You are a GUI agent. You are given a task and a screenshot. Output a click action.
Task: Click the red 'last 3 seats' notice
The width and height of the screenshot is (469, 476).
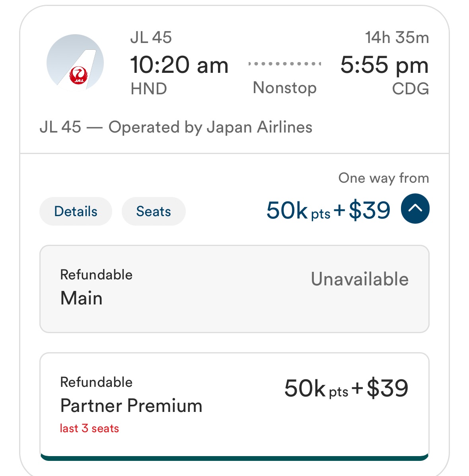(90, 429)
